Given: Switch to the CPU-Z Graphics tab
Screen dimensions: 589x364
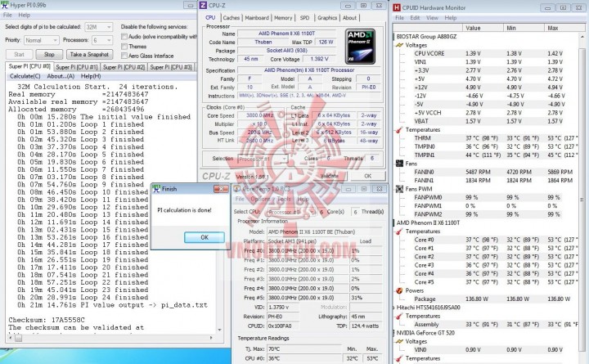Looking at the screenshot, I should 327,18.
